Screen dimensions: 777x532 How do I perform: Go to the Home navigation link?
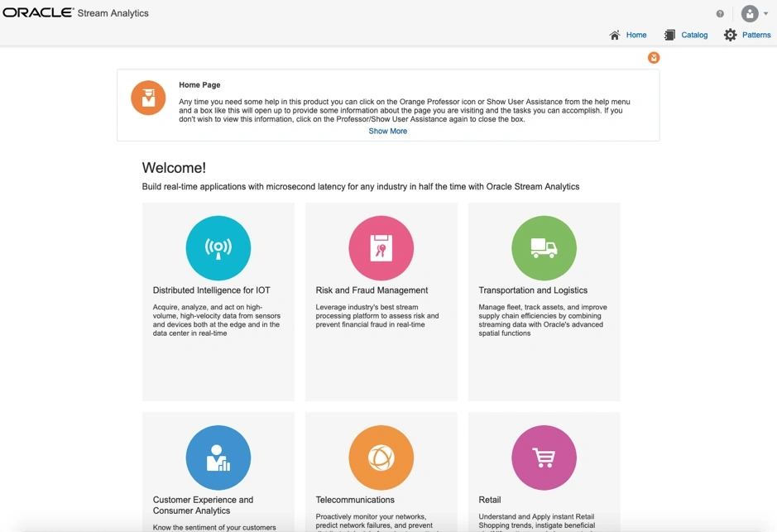click(x=636, y=36)
